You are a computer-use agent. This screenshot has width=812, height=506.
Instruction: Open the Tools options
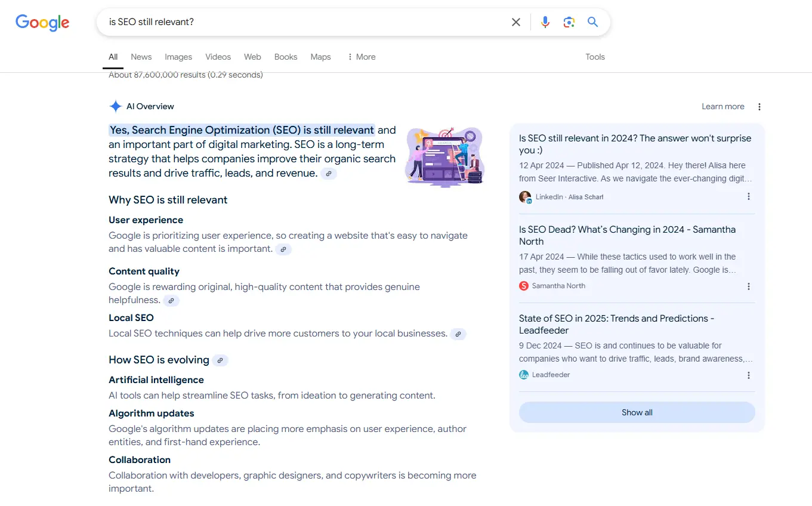click(x=595, y=57)
